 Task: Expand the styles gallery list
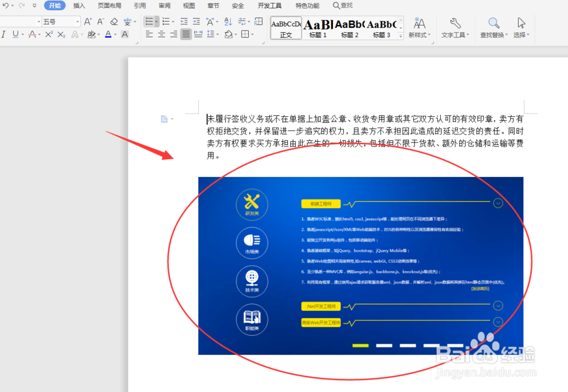[400, 36]
